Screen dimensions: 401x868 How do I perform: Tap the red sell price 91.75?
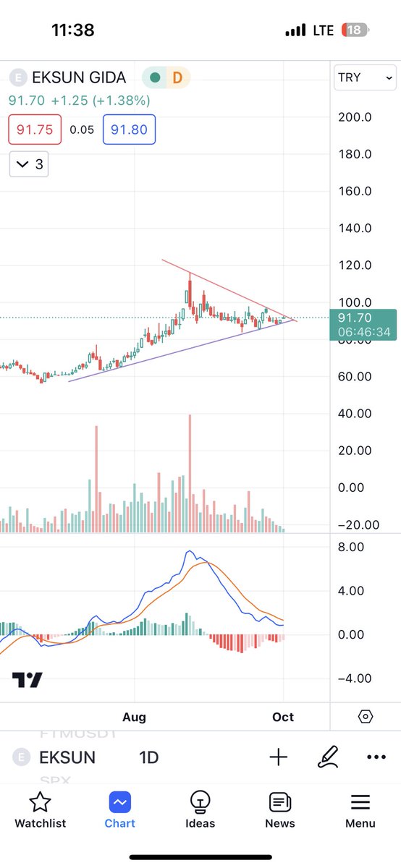pos(35,130)
